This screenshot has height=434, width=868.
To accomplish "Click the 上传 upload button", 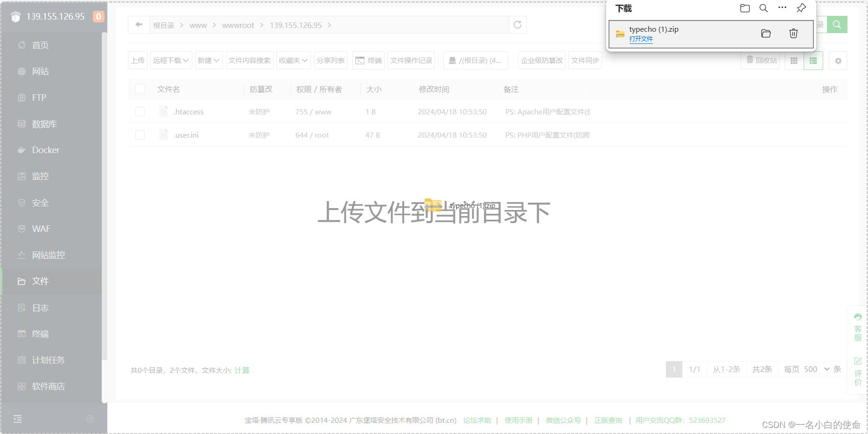I will click(x=138, y=60).
